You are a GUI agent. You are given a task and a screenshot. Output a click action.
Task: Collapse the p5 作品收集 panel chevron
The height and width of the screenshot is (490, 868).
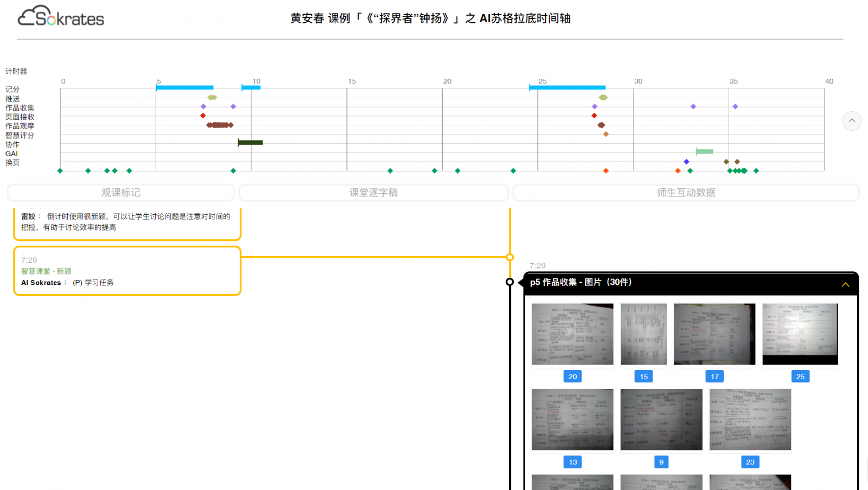point(845,284)
